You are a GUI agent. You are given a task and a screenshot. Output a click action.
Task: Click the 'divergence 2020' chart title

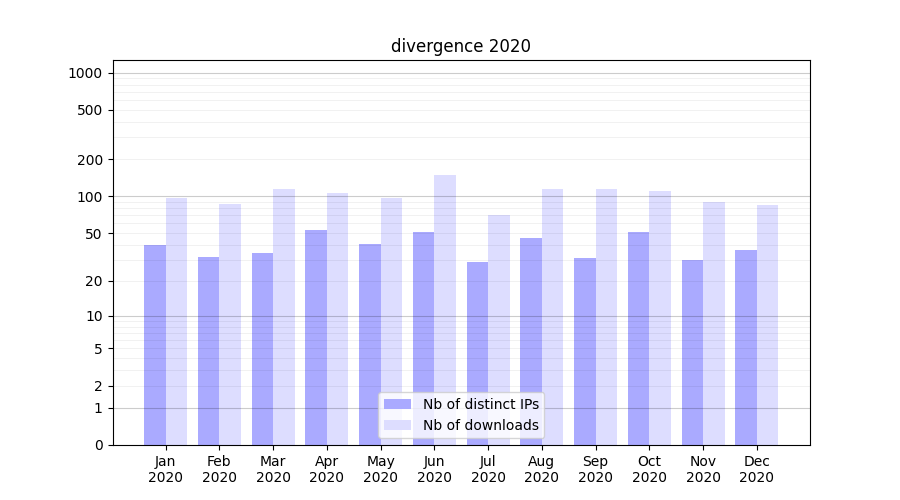tap(460, 46)
